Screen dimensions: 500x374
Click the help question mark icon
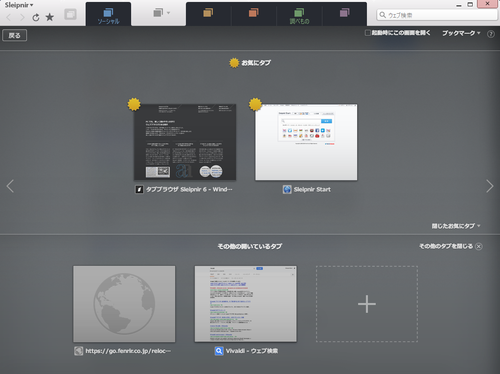coord(491,34)
